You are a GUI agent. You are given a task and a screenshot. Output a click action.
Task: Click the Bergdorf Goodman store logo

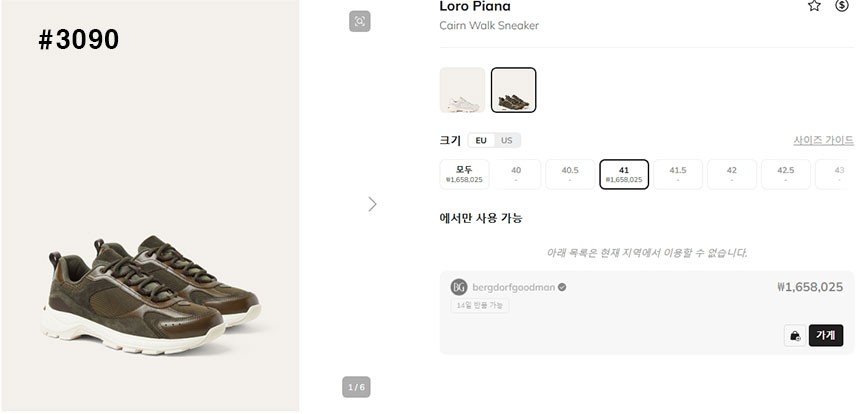pyautogui.click(x=459, y=287)
